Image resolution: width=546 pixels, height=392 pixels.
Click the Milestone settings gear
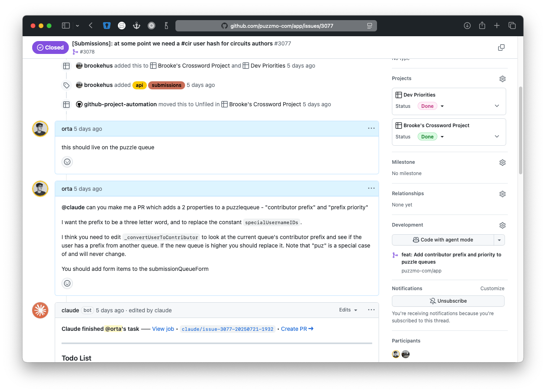(x=502, y=162)
